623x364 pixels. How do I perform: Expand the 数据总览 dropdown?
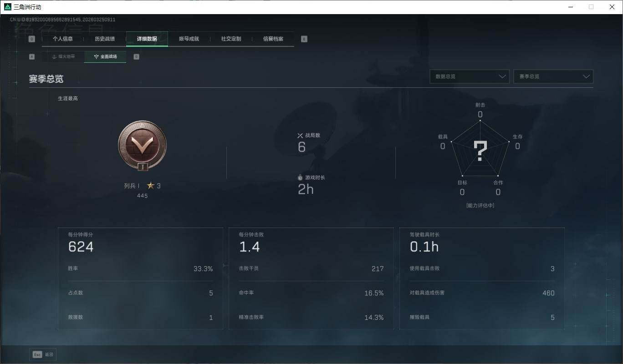[x=470, y=76]
